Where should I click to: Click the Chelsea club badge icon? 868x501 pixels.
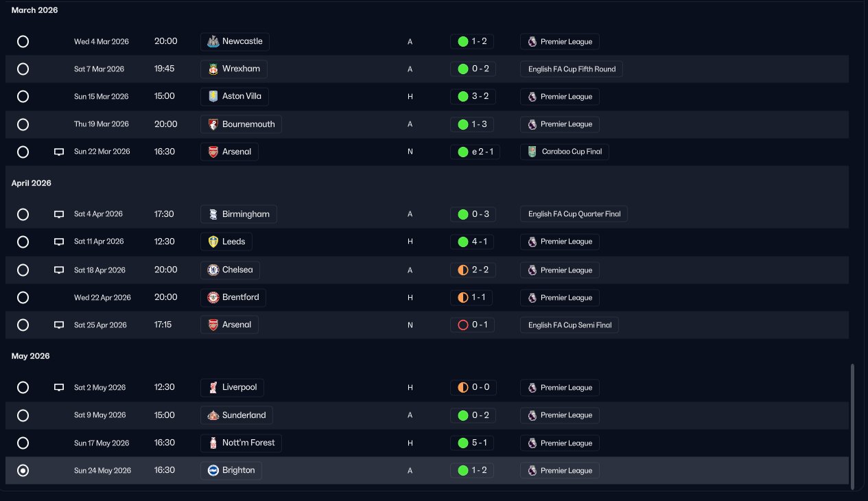[x=213, y=270]
